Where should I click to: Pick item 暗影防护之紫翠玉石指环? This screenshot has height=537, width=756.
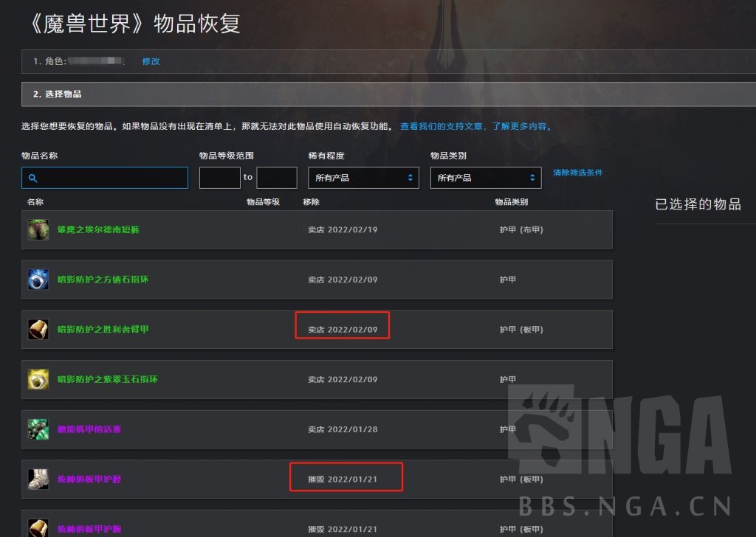click(x=108, y=379)
